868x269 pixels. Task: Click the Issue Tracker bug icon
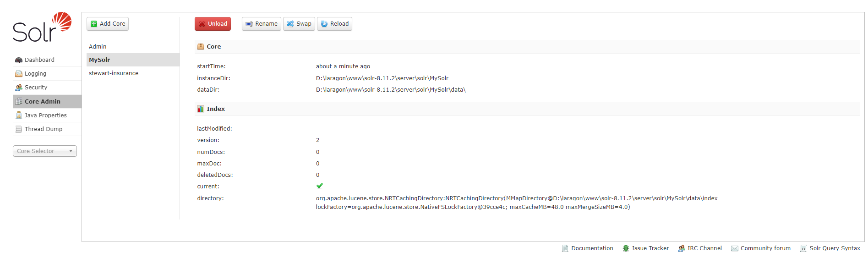point(626,248)
